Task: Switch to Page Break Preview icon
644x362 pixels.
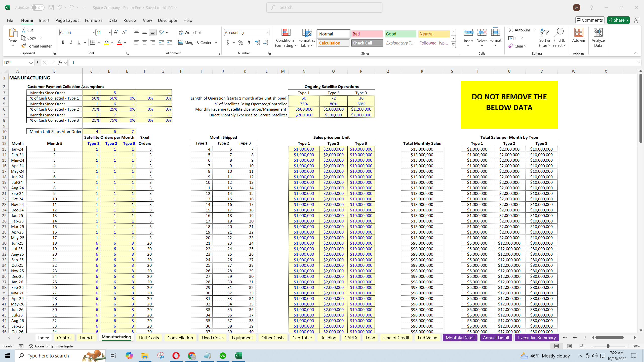Action: pyautogui.click(x=582, y=346)
